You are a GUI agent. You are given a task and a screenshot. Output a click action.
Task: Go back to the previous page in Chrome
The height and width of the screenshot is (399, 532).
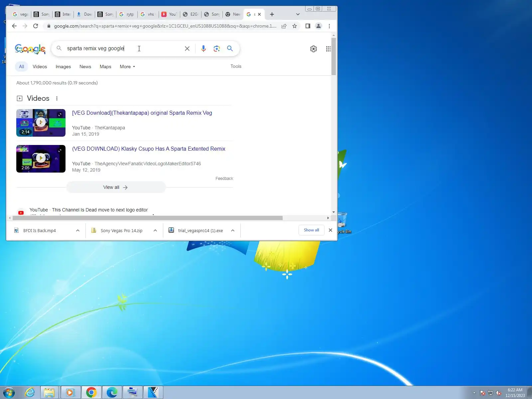pyautogui.click(x=14, y=26)
